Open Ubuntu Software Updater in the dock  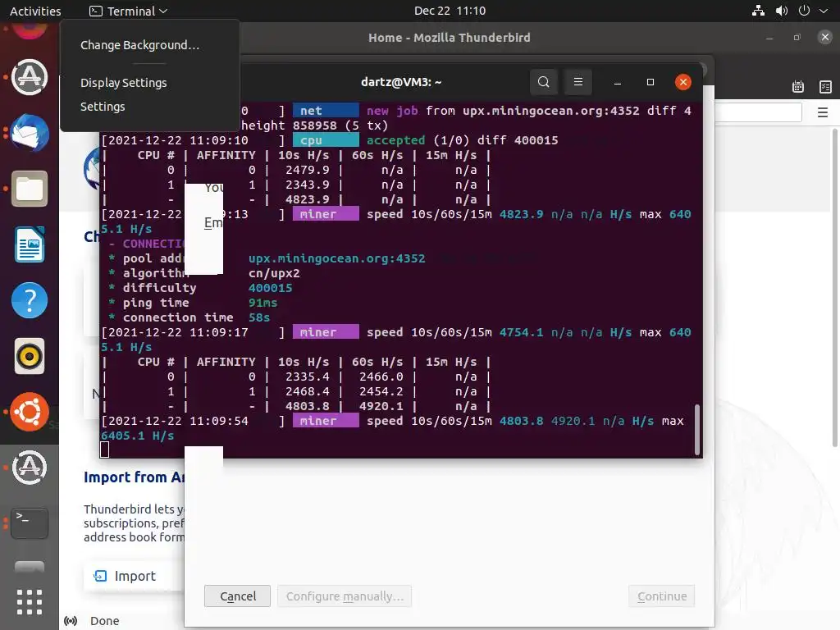[x=30, y=77]
